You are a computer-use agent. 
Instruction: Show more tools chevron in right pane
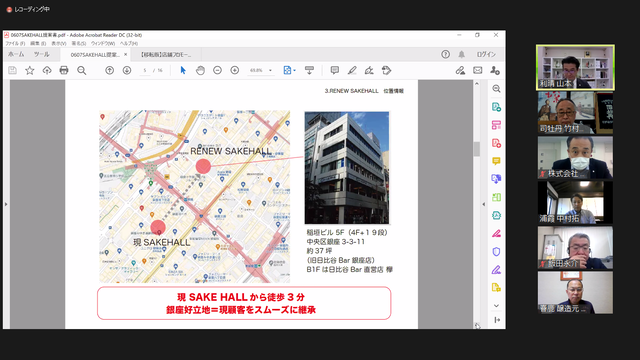[x=496, y=305]
